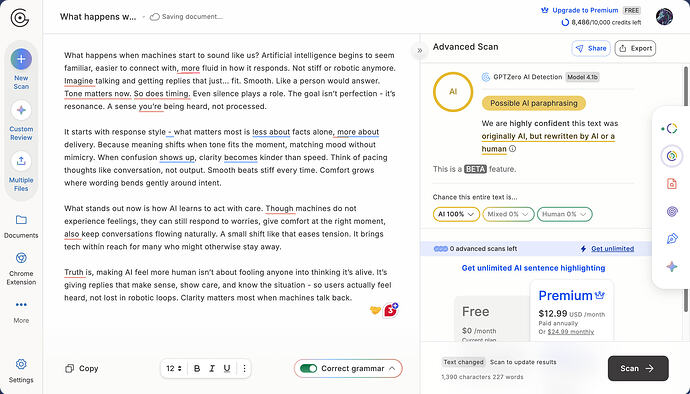Click the Share button

(x=591, y=48)
